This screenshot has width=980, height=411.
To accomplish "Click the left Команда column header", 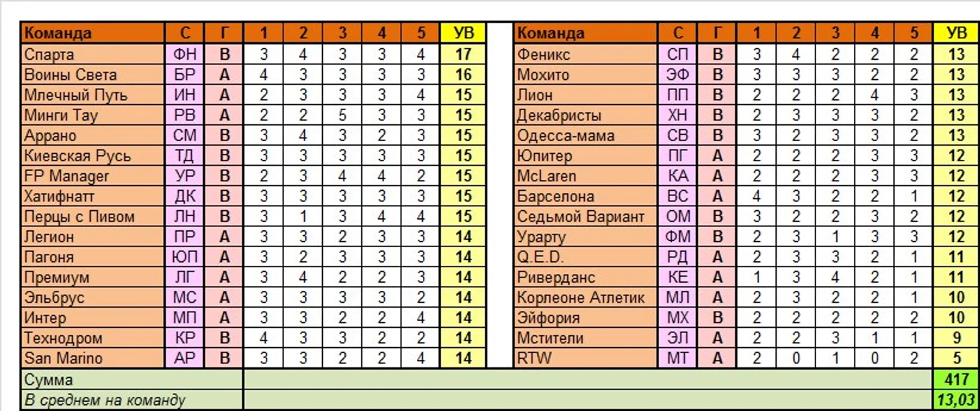I will [x=93, y=33].
